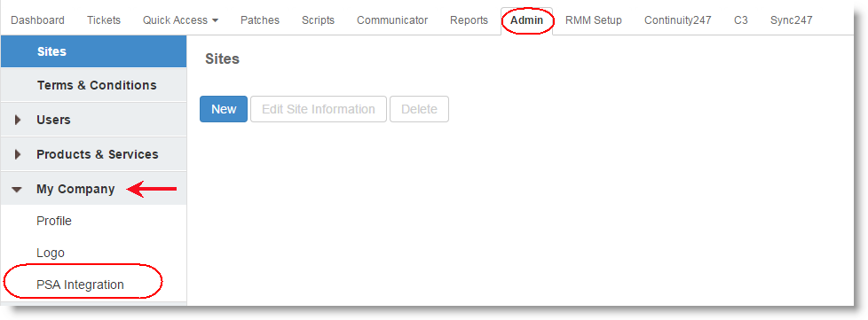Select Sites in the sidebar

pyautogui.click(x=93, y=51)
